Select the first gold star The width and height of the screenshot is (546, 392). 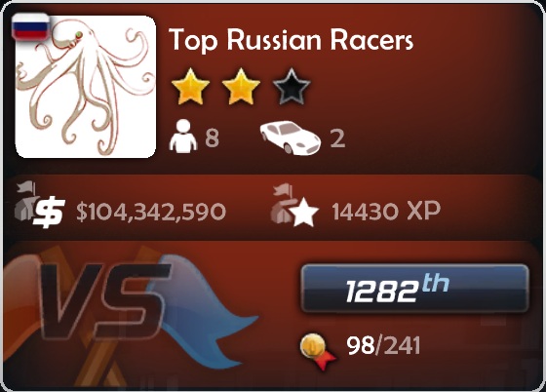pyautogui.click(x=190, y=87)
